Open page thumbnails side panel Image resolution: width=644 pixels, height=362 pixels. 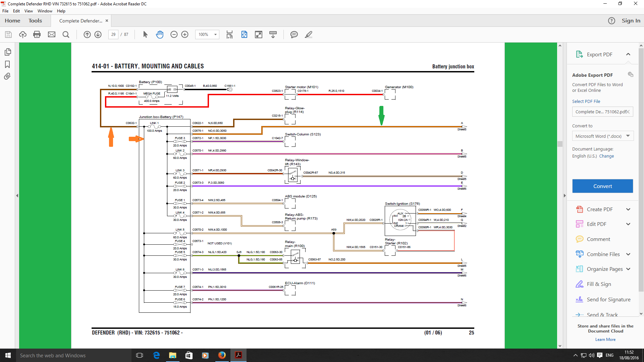point(8,52)
